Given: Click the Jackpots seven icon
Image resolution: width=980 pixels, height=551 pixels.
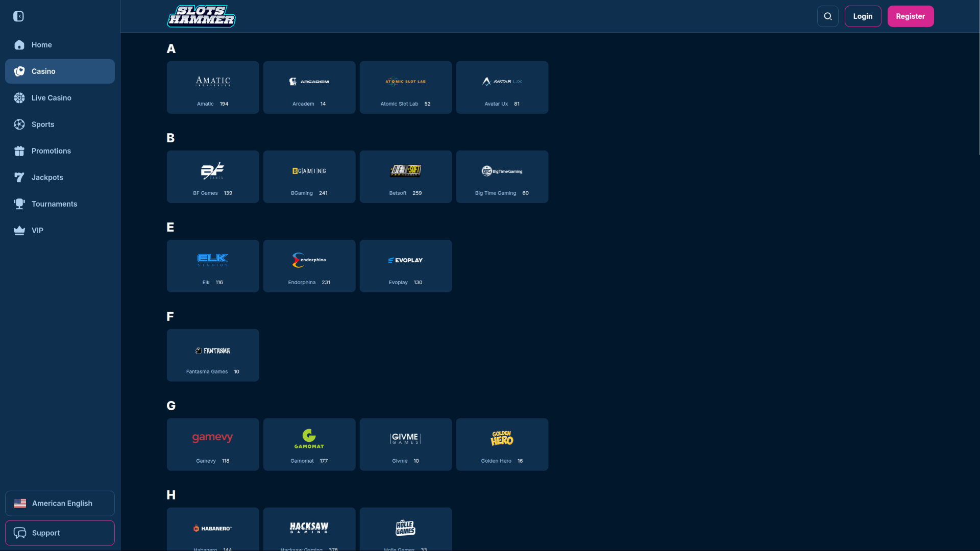Looking at the screenshot, I should point(19,178).
